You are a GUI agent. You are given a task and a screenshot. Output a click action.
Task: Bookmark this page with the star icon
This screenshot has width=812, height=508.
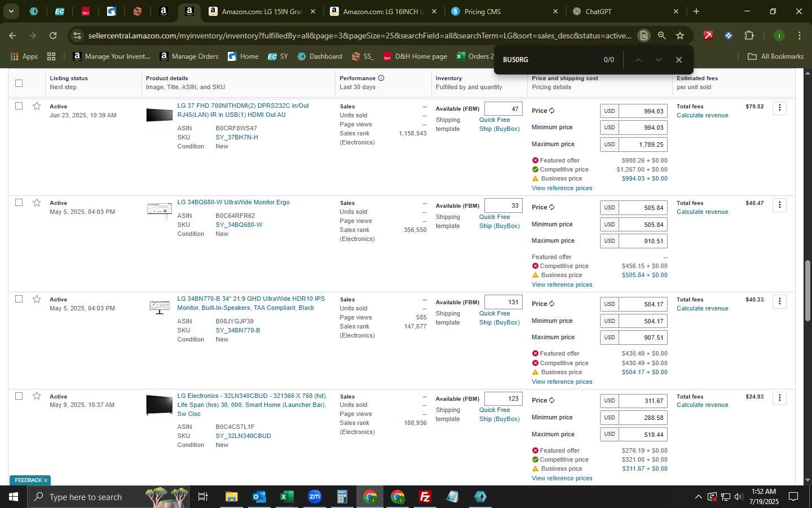tap(680, 36)
